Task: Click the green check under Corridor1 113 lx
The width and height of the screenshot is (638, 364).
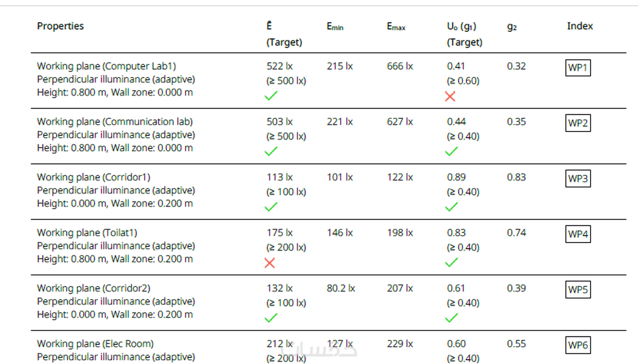Action: point(271,207)
